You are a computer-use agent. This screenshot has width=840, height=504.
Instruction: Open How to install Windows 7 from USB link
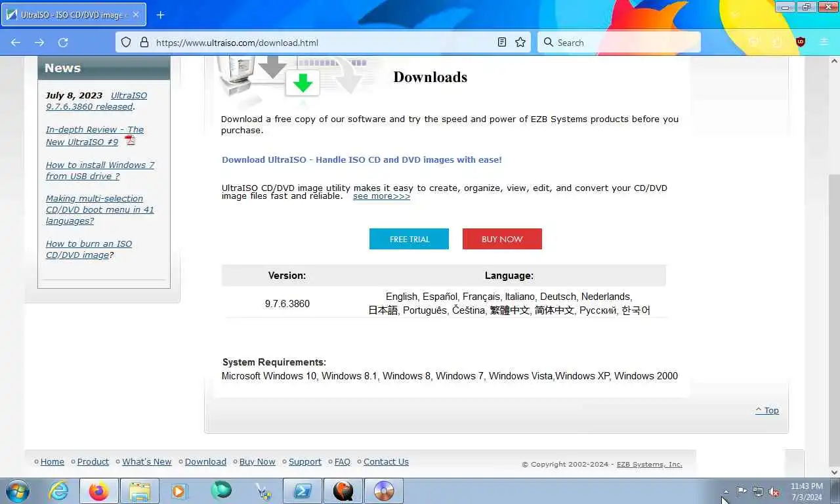click(x=100, y=171)
